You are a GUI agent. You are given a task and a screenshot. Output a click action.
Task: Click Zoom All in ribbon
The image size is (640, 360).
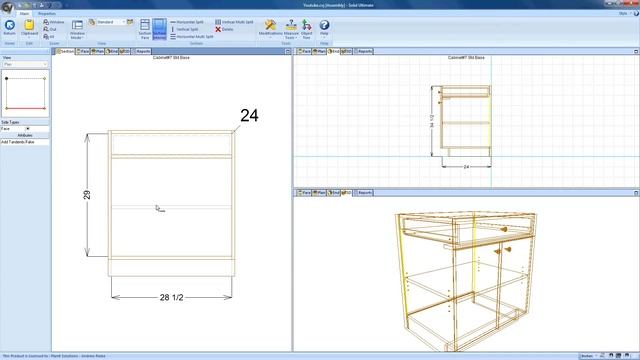pyautogui.click(x=49, y=37)
